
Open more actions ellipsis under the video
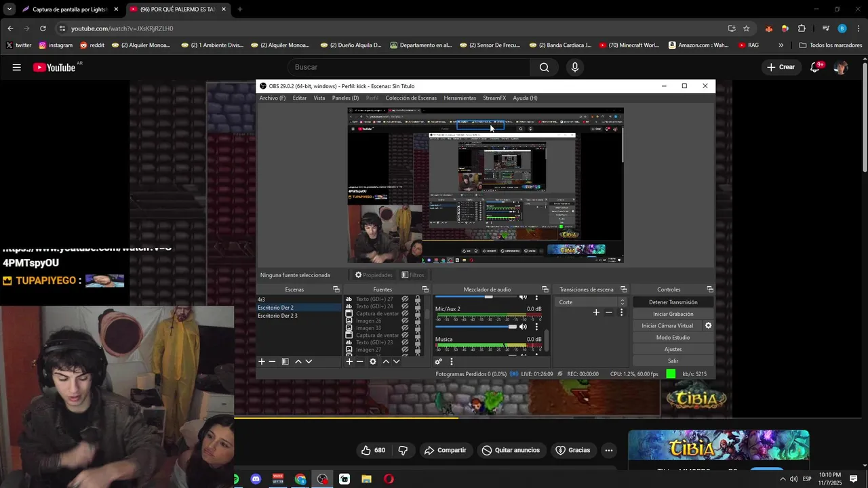click(x=609, y=450)
